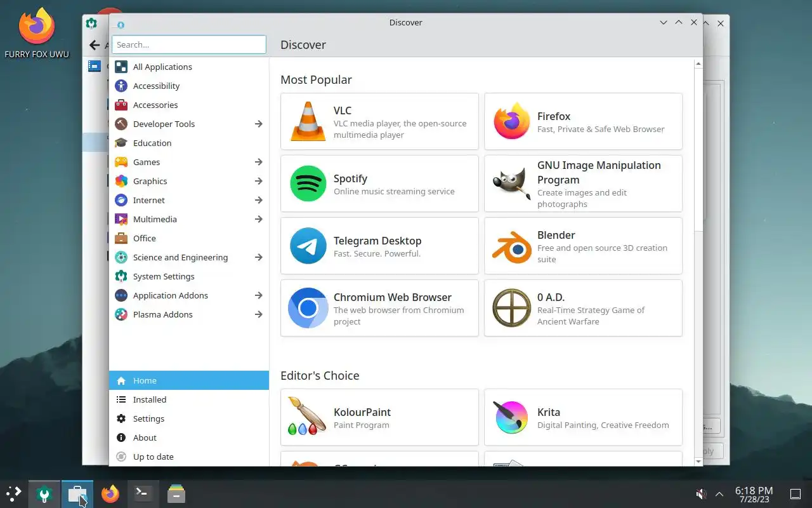Click the Graphics category label

click(150, 181)
